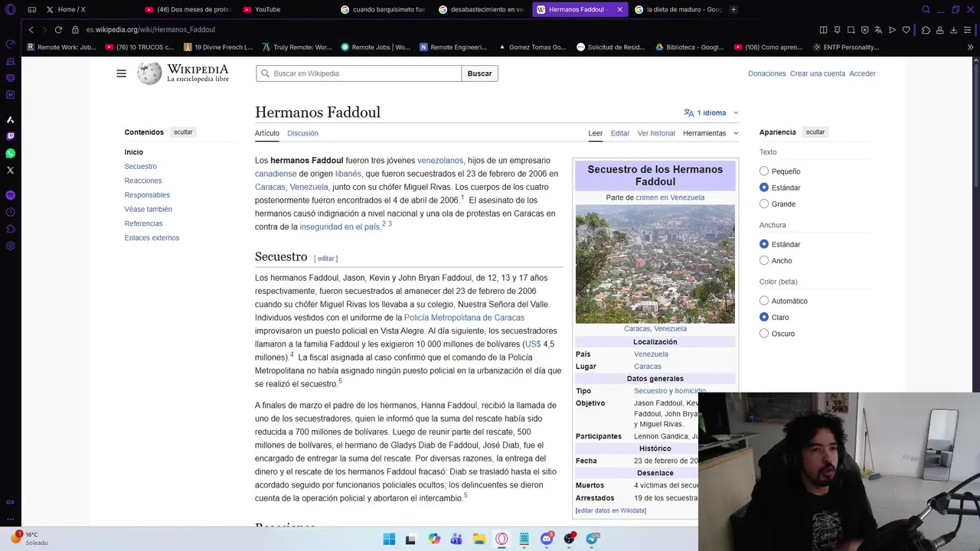The width and height of the screenshot is (980, 551).
Task: Show more bookmarks with the bar chevron
Action: click(970, 47)
